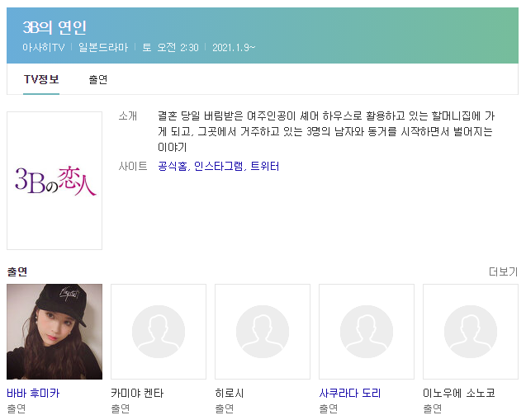Click the 사쿠라다 도리 name link
526x420 pixels.
pyautogui.click(x=350, y=393)
